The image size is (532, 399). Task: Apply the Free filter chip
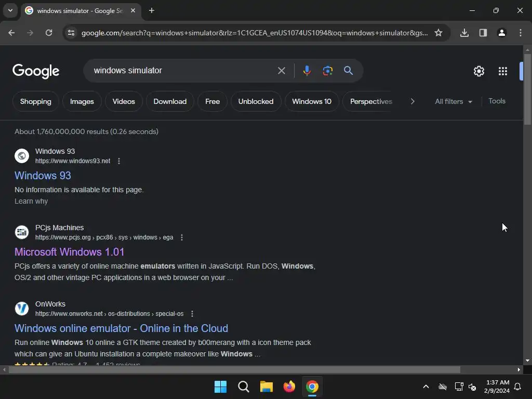212,101
